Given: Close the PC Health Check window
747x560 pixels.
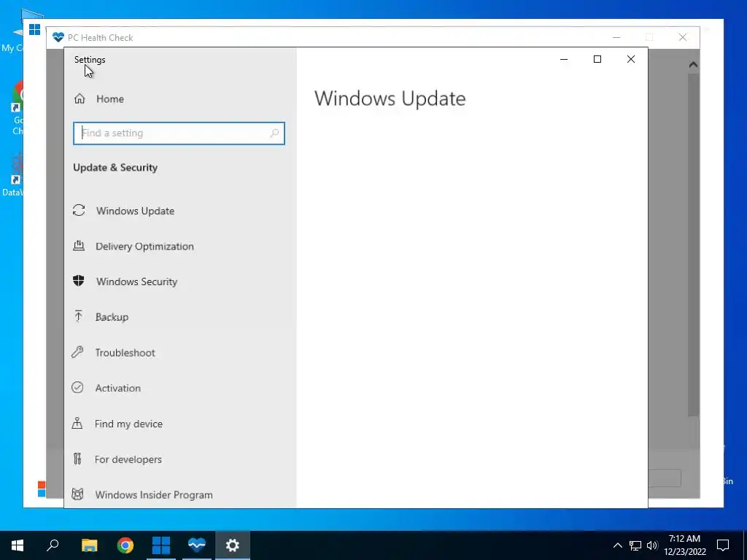Looking at the screenshot, I should pyautogui.click(x=683, y=37).
